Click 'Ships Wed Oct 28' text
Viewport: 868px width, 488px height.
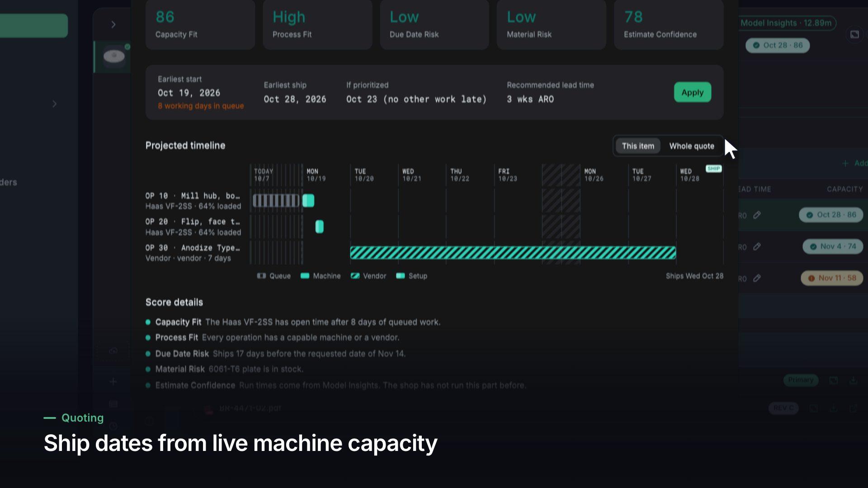tap(694, 276)
